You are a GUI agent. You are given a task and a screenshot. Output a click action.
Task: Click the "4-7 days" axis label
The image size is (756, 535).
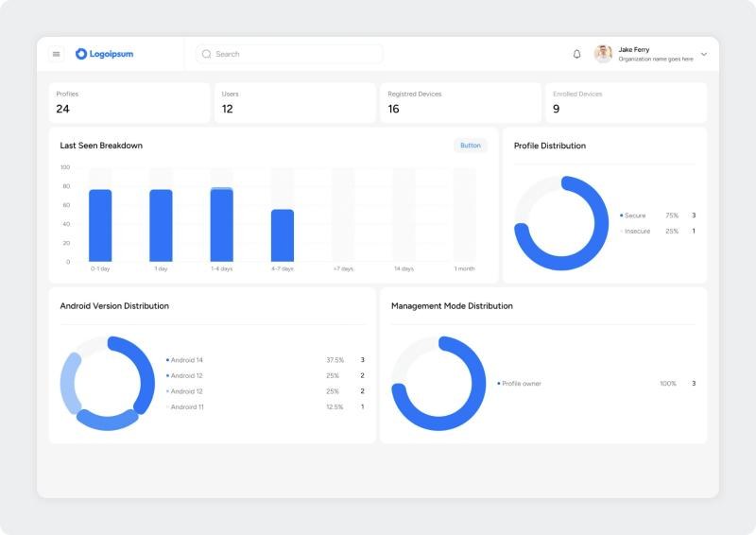click(283, 268)
